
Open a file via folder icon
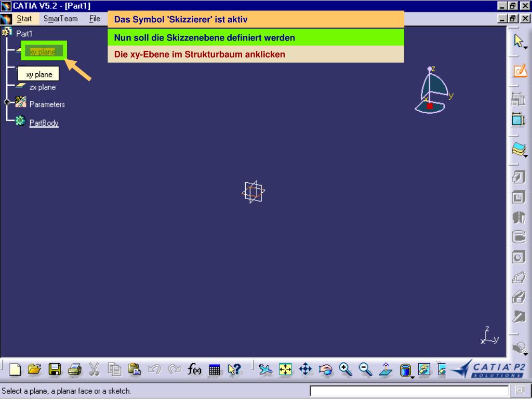pos(35,369)
